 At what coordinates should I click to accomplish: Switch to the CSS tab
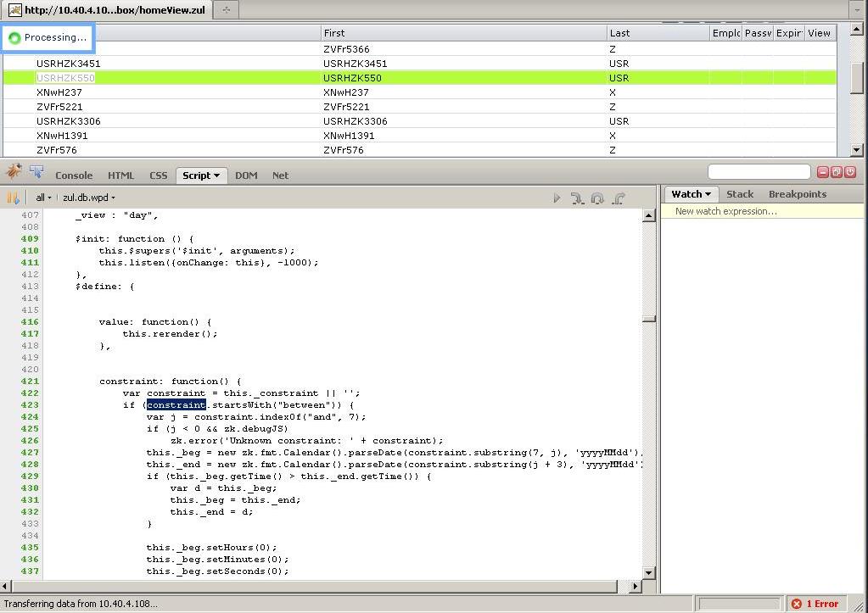click(x=159, y=176)
